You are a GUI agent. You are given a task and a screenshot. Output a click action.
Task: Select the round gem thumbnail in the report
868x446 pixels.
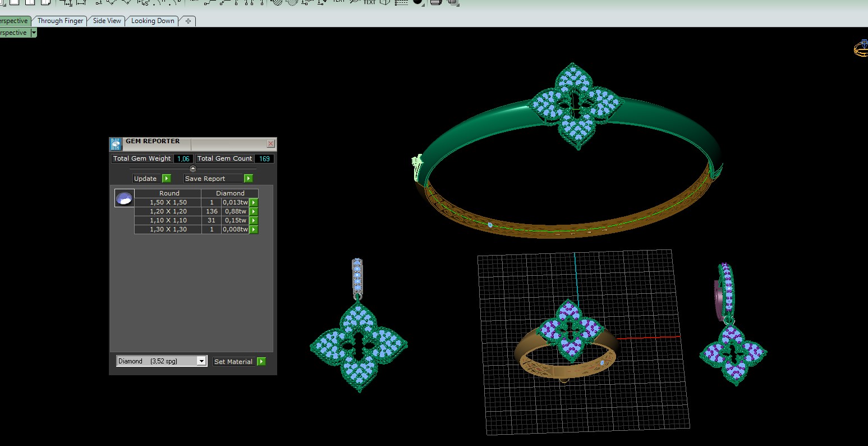point(124,198)
